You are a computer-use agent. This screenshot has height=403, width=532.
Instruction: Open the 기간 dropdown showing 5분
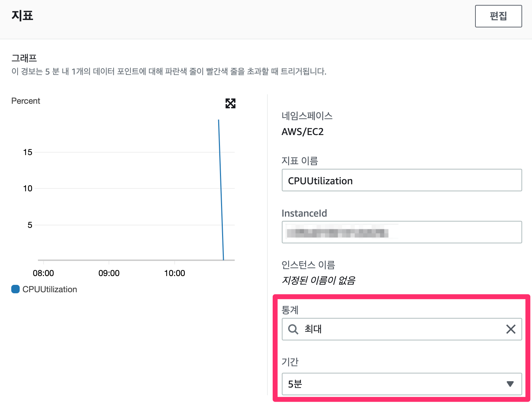(x=401, y=384)
